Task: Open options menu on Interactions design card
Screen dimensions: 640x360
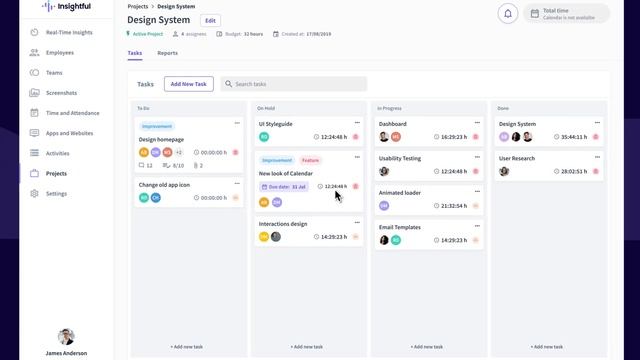Action: click(x=357, y=222)
